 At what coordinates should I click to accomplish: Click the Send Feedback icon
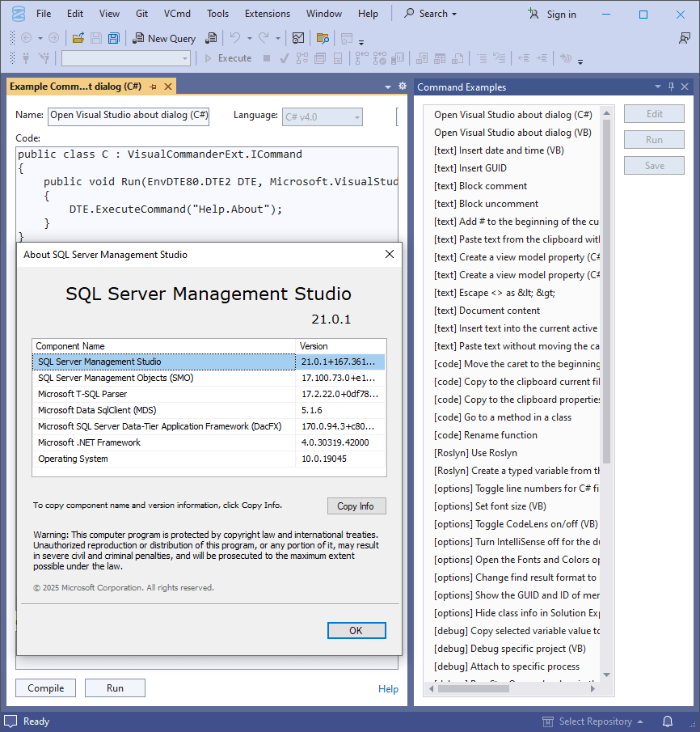pos(685,38)
